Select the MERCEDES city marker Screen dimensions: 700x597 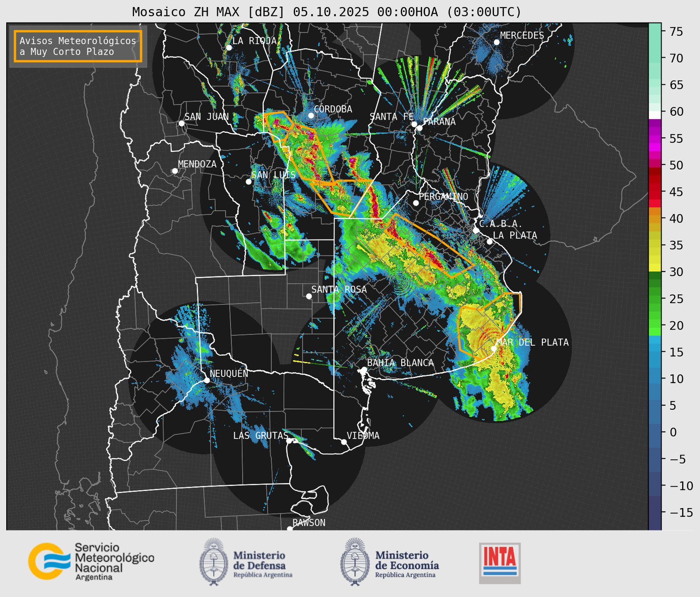coord(497,42)
